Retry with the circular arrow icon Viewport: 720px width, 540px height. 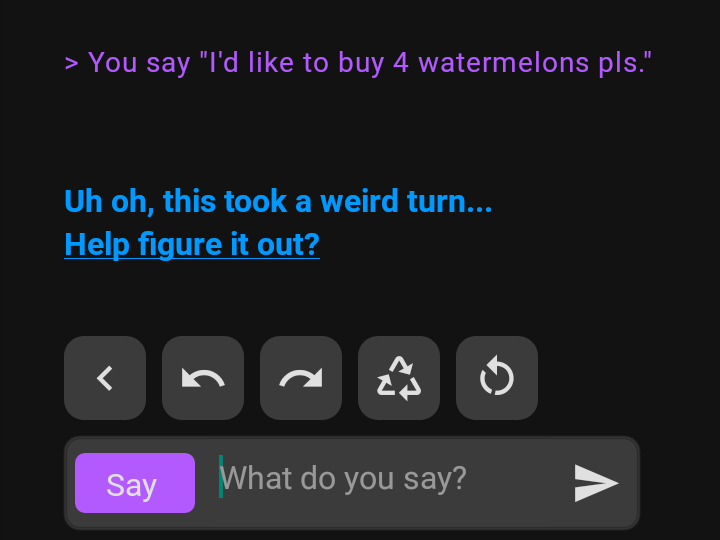(x=497, y=378)
